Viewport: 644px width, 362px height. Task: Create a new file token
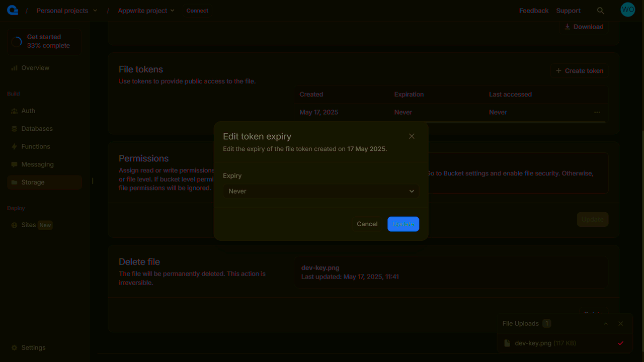pyautogui.click(x=579, y=70)
